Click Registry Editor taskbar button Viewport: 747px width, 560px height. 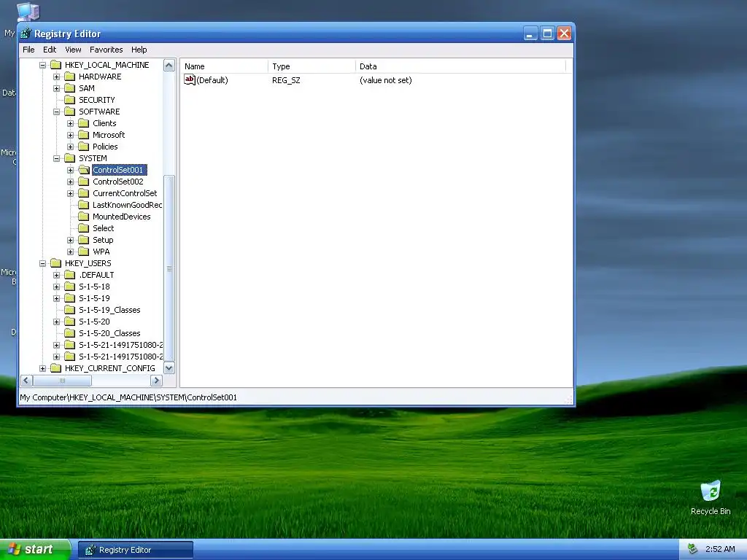136,550
